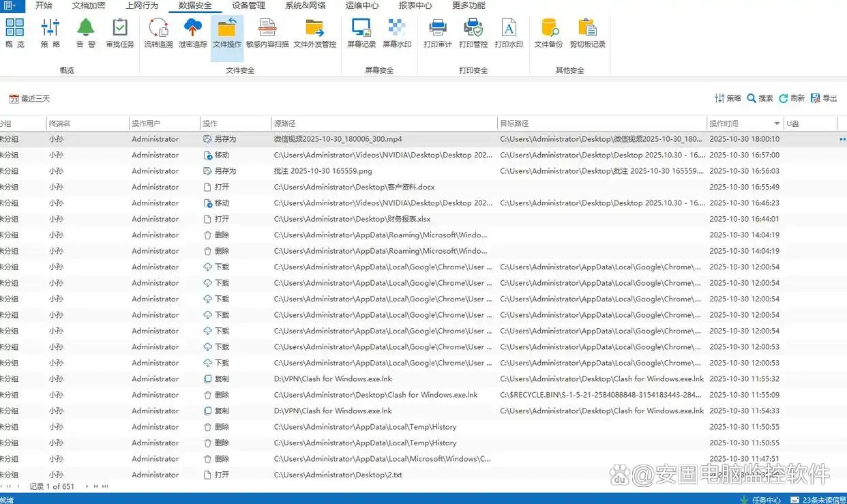Select the 屏幕水印 icon
Image resolution: width=847 pixels, height=504 pixels.
tap(396, 33)
